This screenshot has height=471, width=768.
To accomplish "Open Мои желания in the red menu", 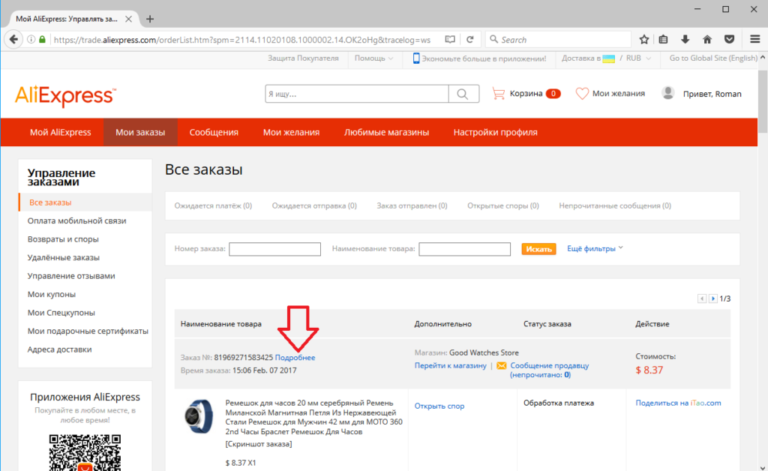I will coord(291,132).
